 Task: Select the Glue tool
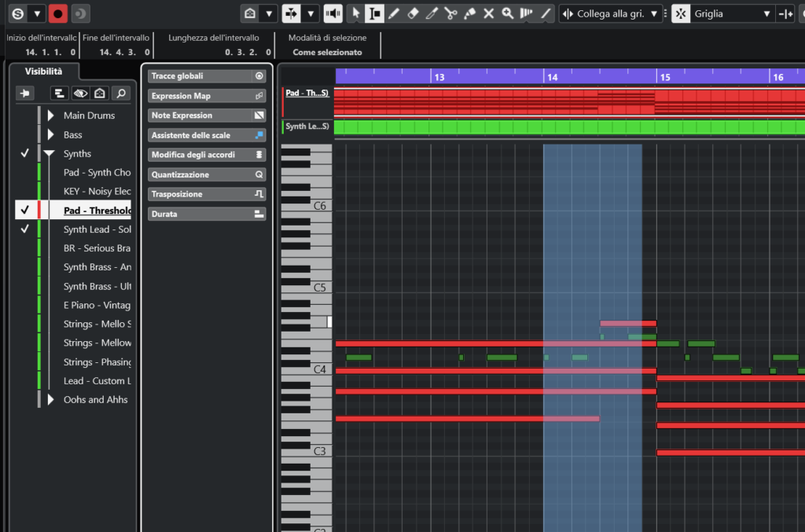pyautogui.click(x=470, y=14)
